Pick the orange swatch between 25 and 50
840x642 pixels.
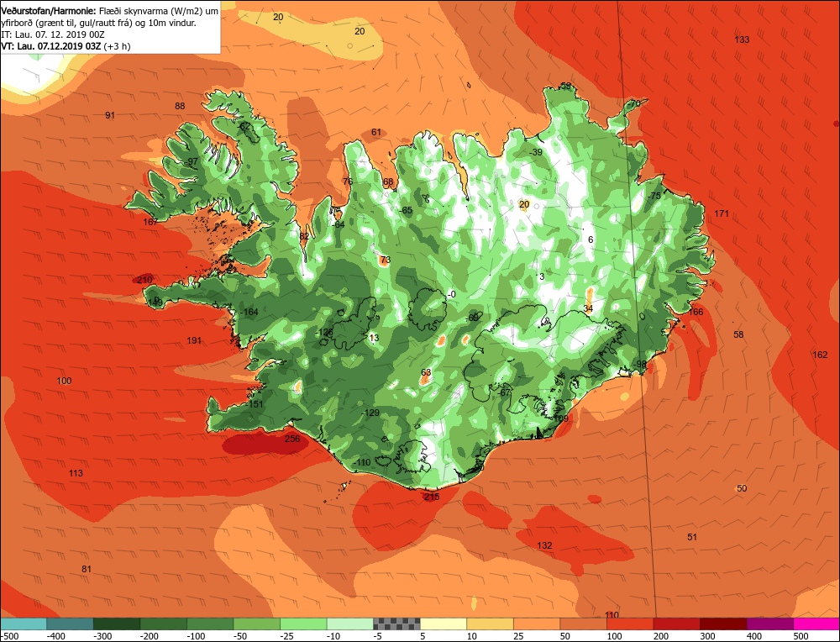pos(537,624)
